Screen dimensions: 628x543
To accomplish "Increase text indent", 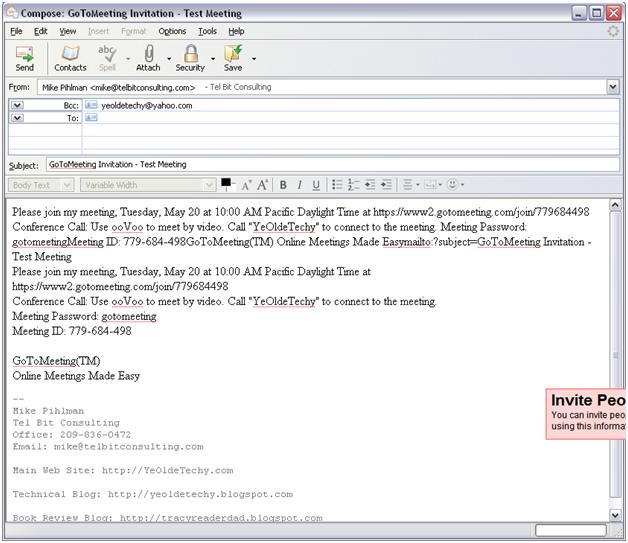I will pyautogui.click(x=386, y=185).
